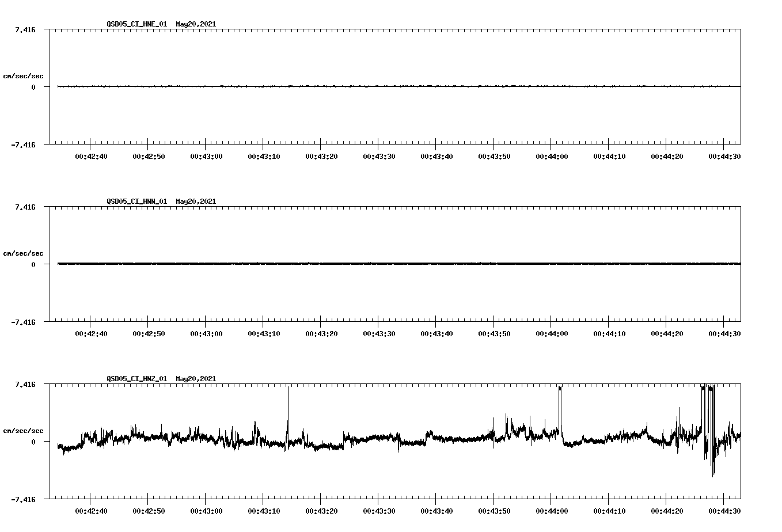Click the cm/sec/sec unit label on middle plot

[23, 253]
